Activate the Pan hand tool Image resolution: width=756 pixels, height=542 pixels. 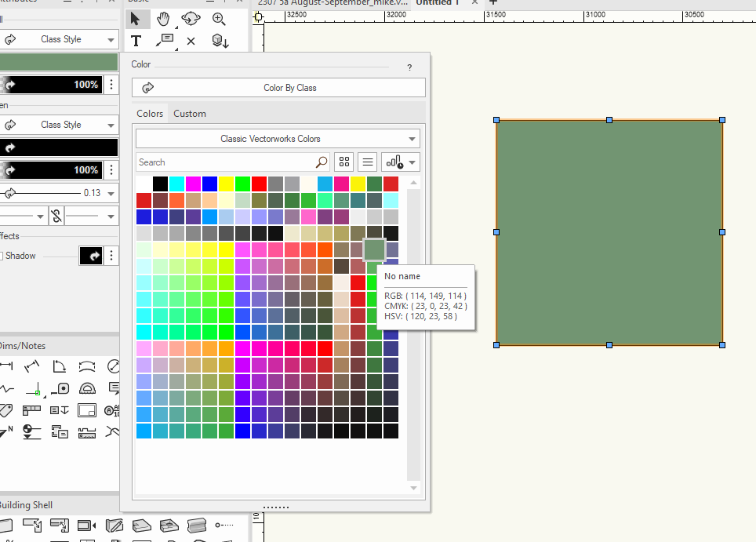coord(163,19)
